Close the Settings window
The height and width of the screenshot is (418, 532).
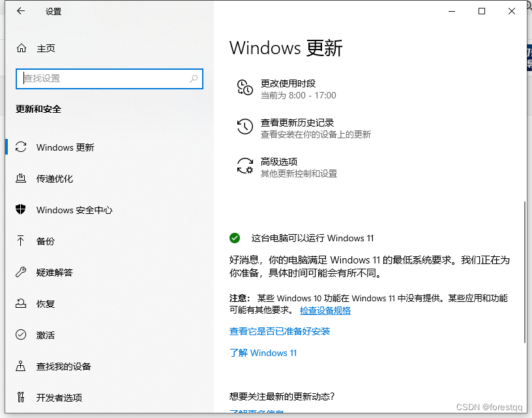(x=512, y=11)
